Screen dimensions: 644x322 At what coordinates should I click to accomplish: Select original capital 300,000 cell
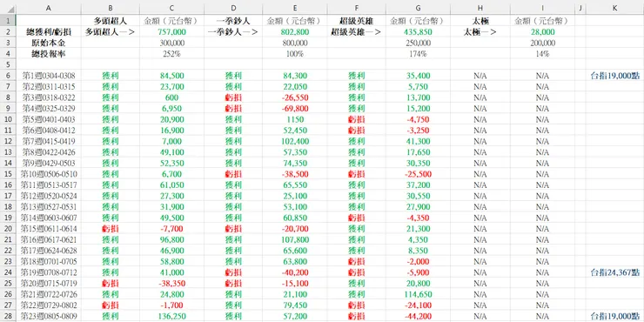pos(171,43)
